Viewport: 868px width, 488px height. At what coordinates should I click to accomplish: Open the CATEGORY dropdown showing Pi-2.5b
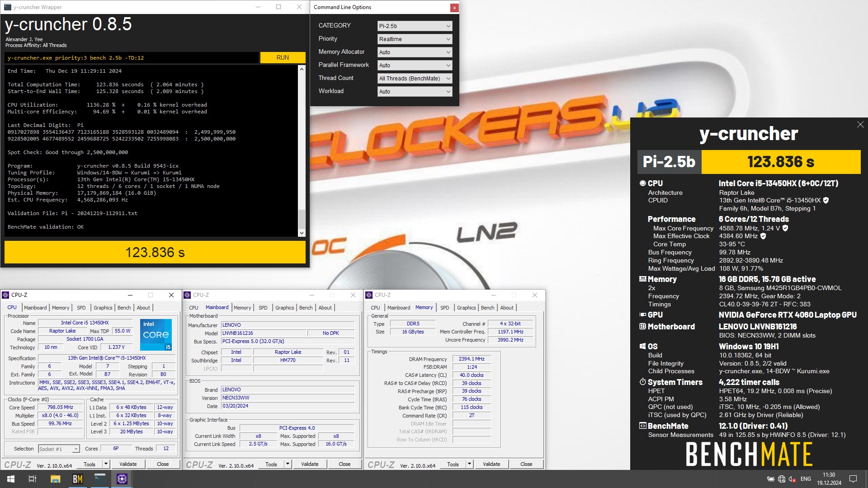pyautogui.click(x=415, y=26)
